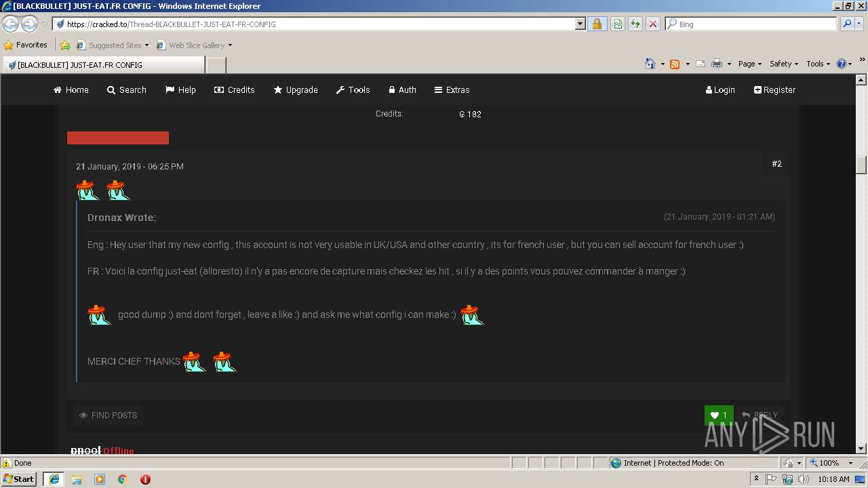868x488 pixels.
Task: Click the FIND POSTS button
Action: pos(108,415)
